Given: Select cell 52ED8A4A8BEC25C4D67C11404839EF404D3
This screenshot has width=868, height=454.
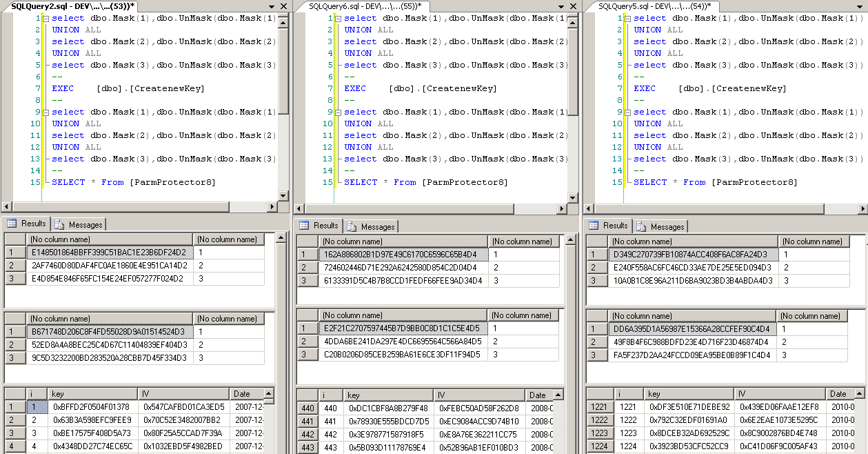Looking at the screenshot, I should point(110,345).
